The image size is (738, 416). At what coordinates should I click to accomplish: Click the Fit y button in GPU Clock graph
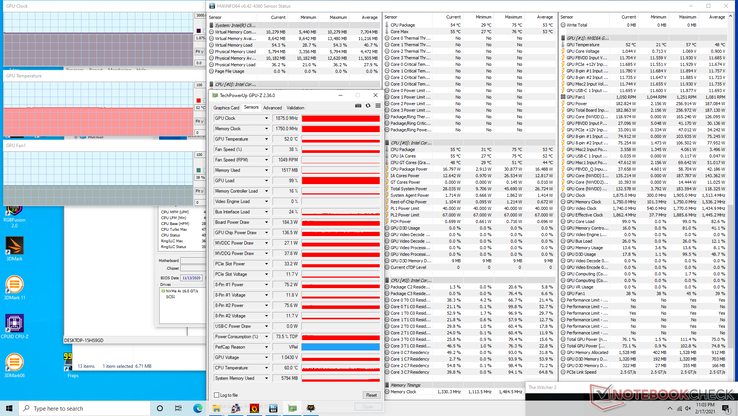[x=200, y=51]
